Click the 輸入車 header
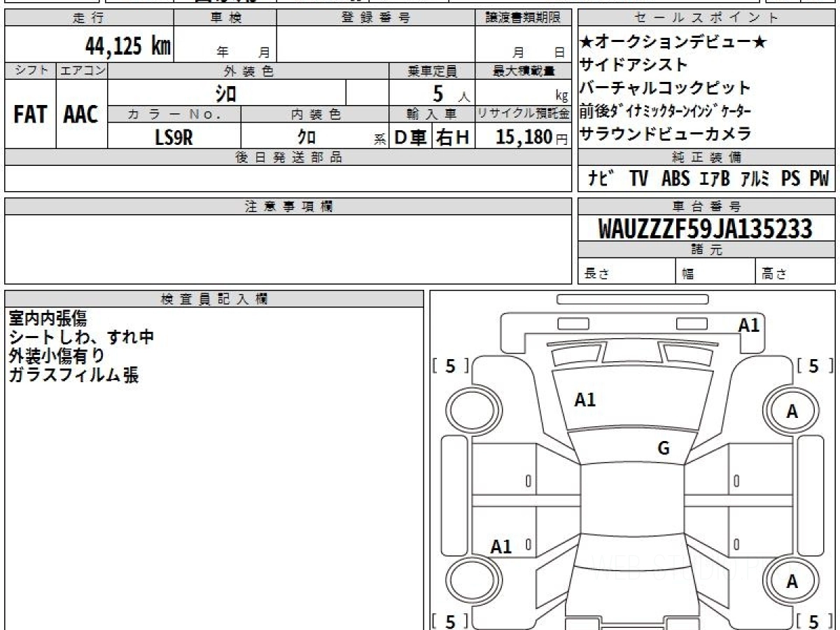840x630 pixels. [432, 113]
